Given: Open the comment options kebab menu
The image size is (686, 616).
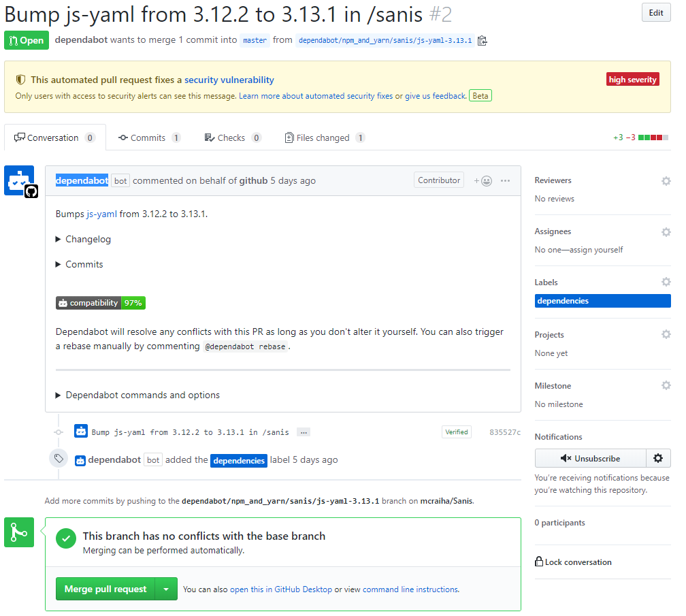Looking at the screenshot, I should pyautogui.click(x=505, y=180).
